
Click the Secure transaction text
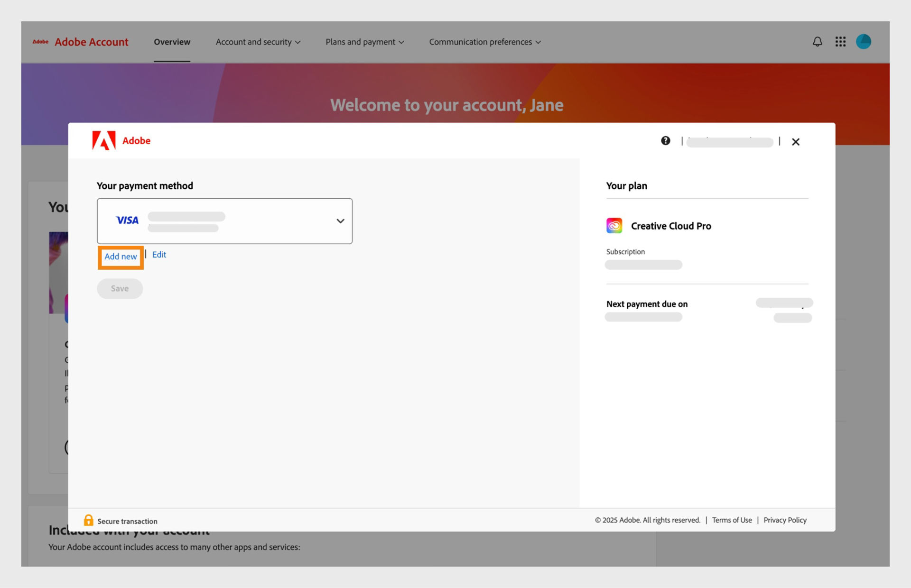(127, 521)
